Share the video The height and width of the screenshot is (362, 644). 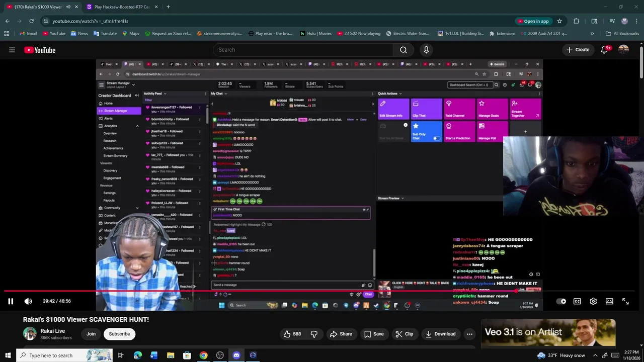coord(341,334)
